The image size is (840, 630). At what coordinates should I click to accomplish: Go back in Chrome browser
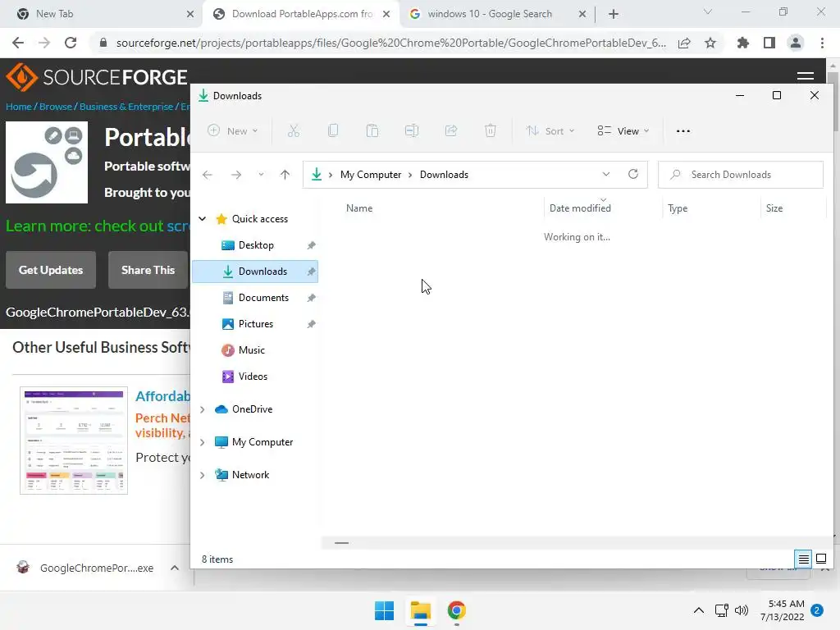(18, 43)
